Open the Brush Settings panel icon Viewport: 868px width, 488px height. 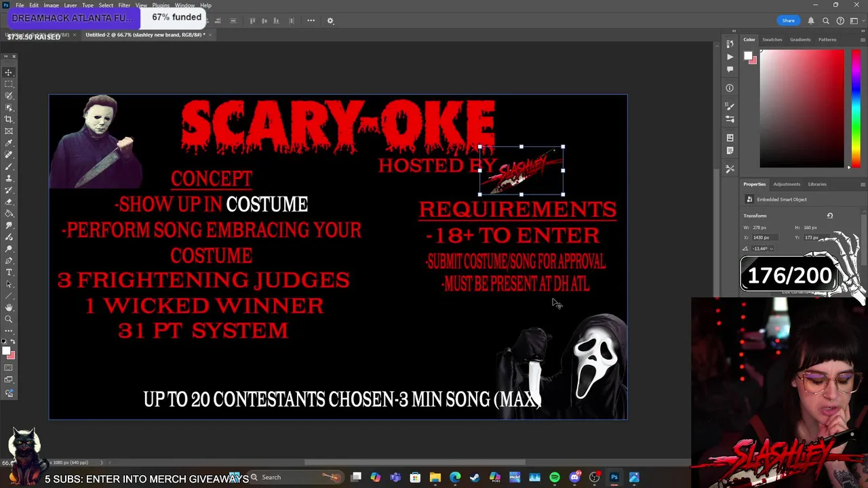point(730,119)
